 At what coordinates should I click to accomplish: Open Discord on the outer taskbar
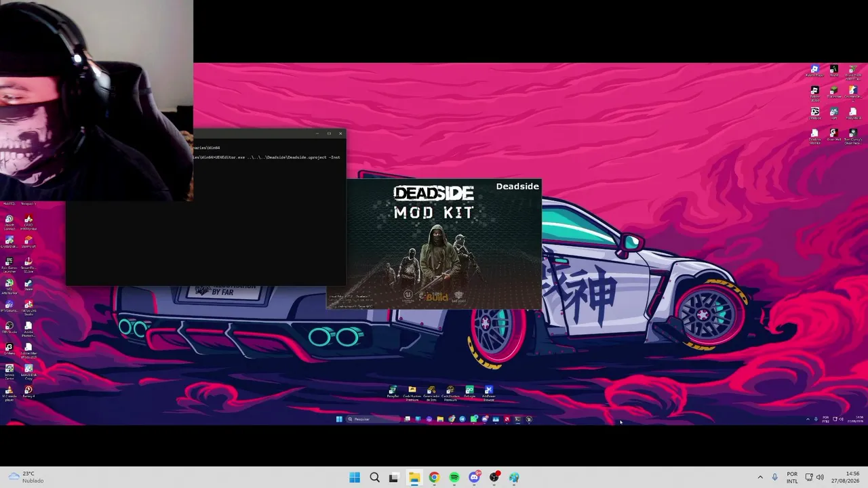[x=474, y=477]
